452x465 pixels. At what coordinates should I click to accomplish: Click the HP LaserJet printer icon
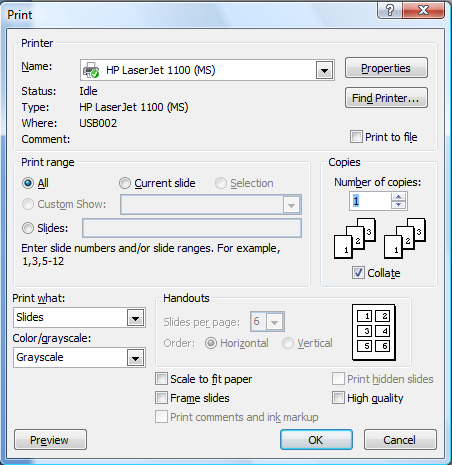coord(91,70)
